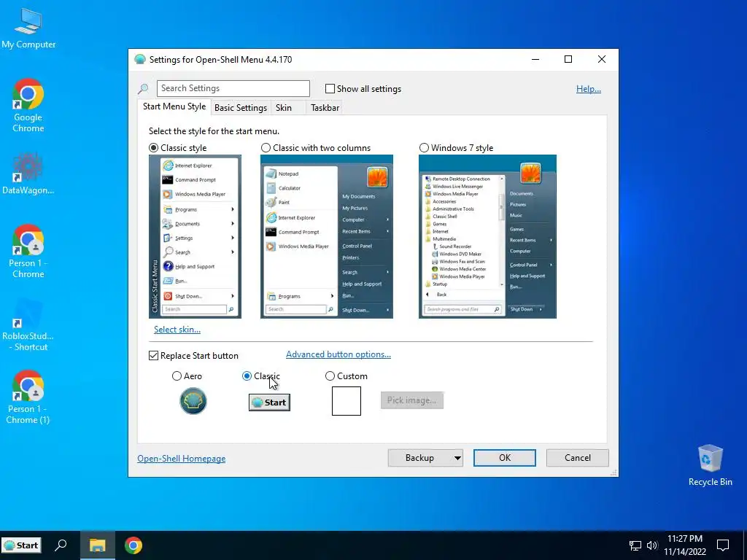Viewport: 747px width, 560px height.
Task: Open the Help link
Action: [x=589, y=88]
